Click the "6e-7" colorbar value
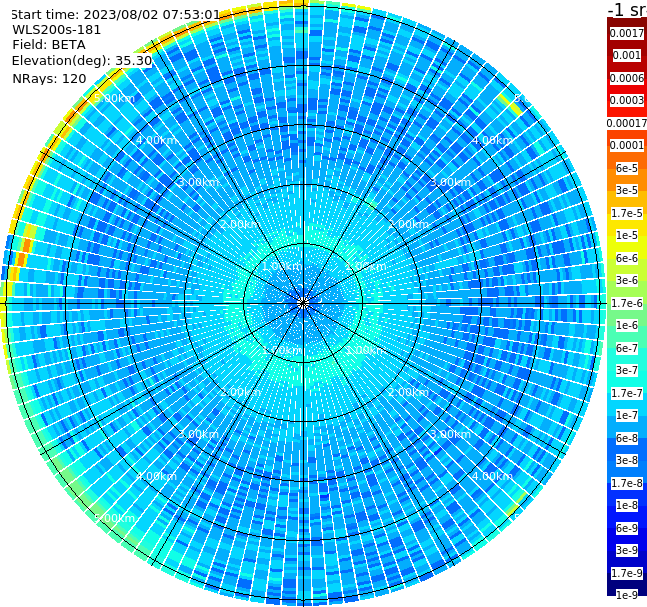This screenshot has width=647, height=607. point(627,348)
